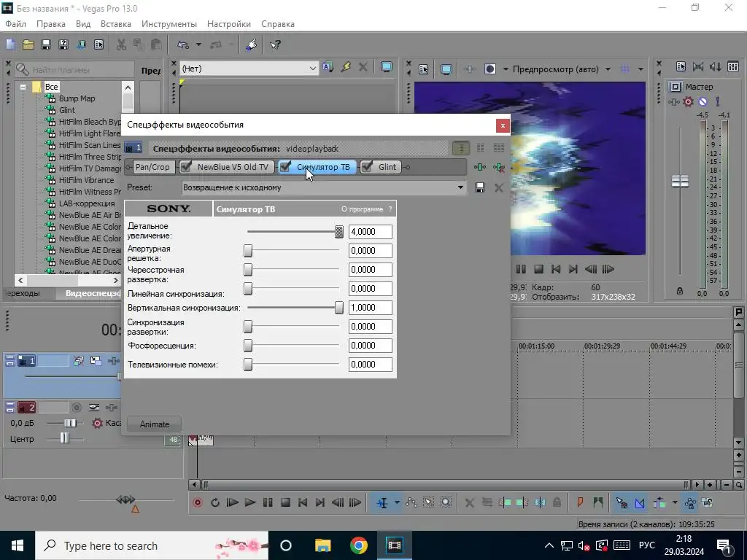
Task: Open video preview properties icon
Action: coord(424,69)
